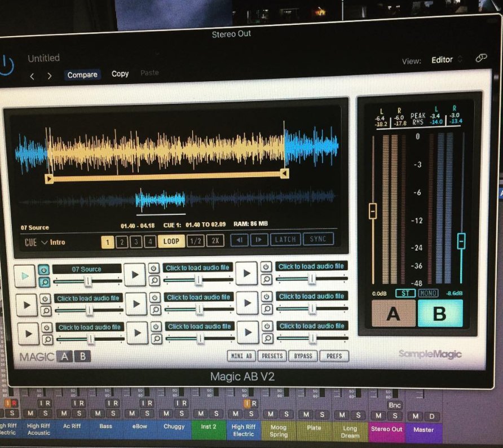Image resolution: width=503 pixels, height=448 pixels.
Task: Skip back with the rewind arrow button
Action: [239, 240]
